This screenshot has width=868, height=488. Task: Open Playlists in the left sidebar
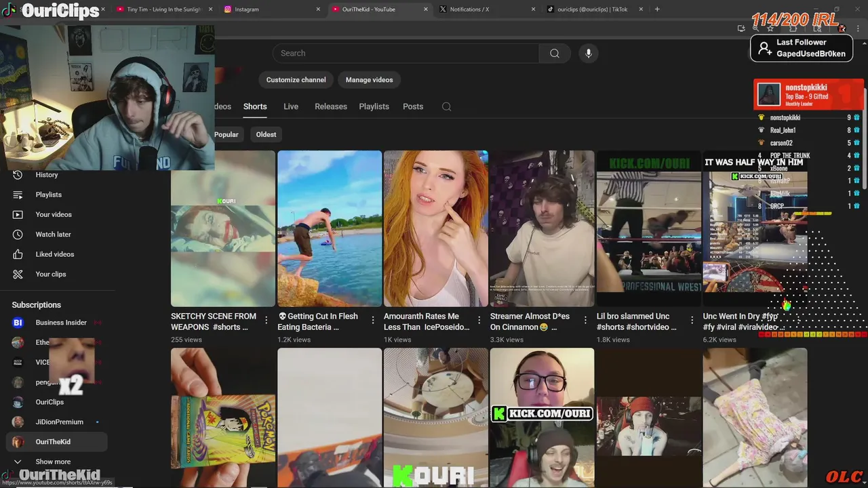coord(58,195)
